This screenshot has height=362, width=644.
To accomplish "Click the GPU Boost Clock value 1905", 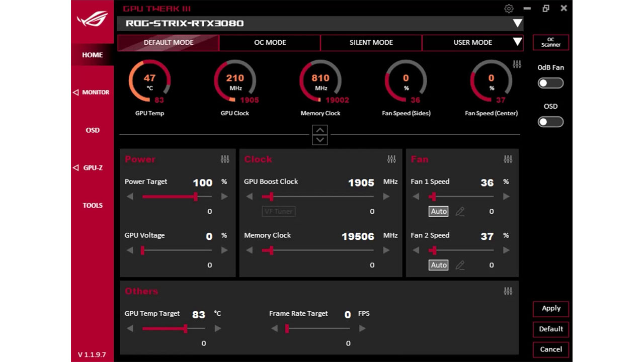I will tap(361, 183).
